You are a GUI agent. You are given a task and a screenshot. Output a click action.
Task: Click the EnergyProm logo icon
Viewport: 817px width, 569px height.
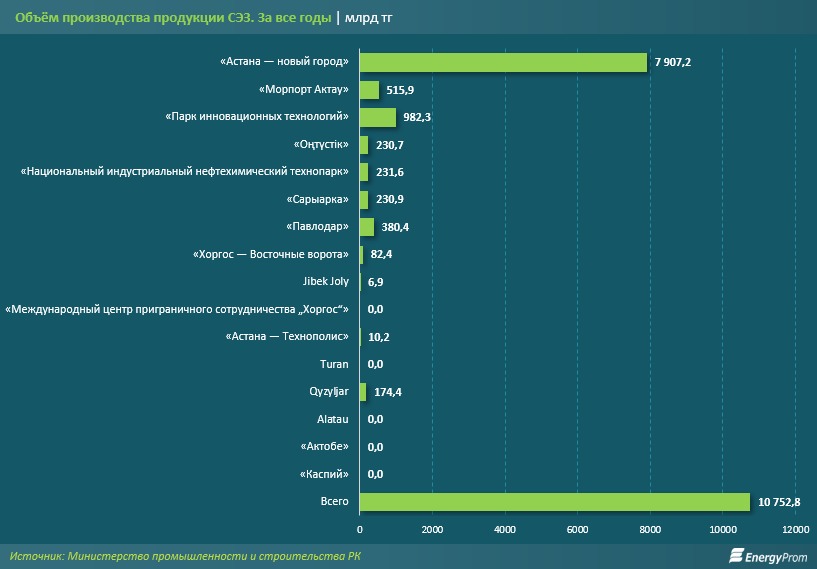pyautogui.click(x=739, y=555)
